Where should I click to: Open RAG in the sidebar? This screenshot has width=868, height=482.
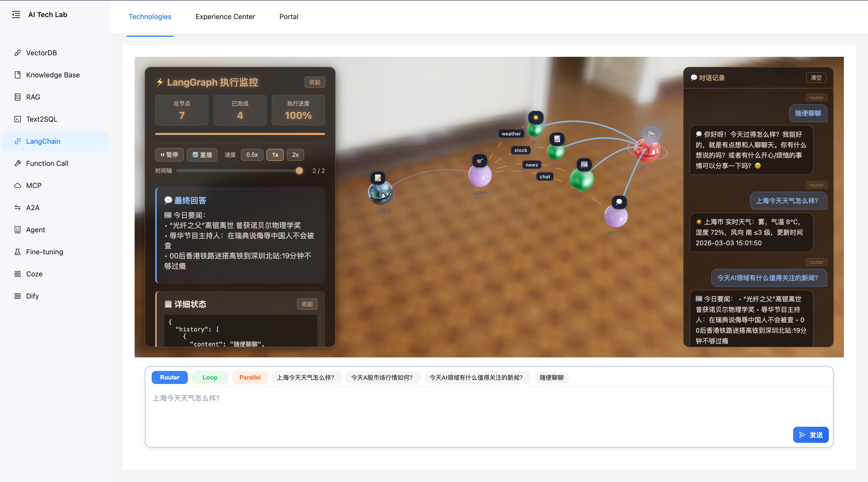55,97
